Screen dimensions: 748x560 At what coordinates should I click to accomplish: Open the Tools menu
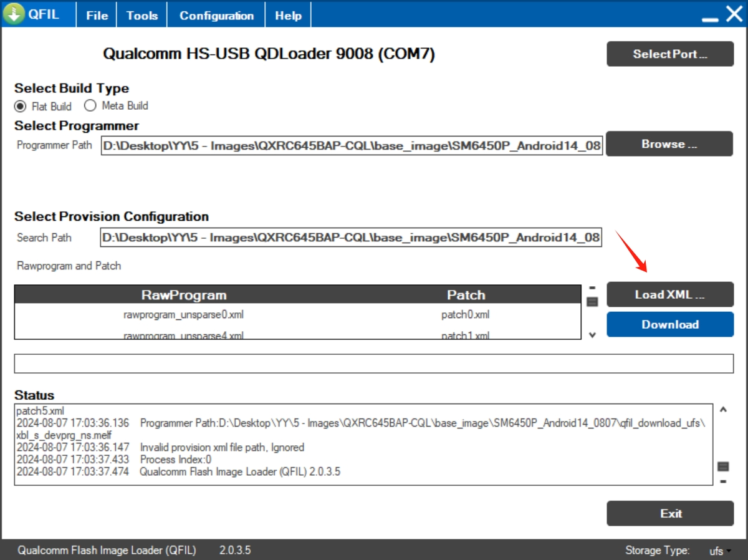142,16
